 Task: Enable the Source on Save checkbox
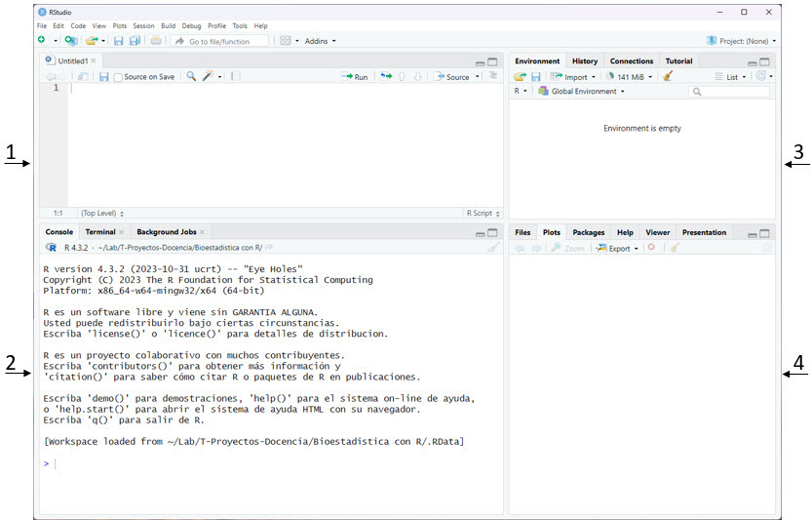(x=119, y=77)
